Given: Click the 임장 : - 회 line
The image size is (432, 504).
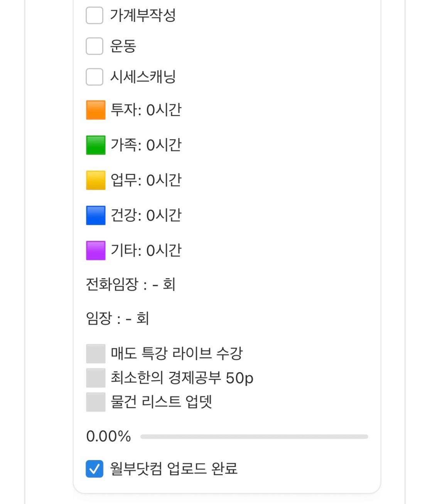Looking at the screenshot, I should coord(117,319).
